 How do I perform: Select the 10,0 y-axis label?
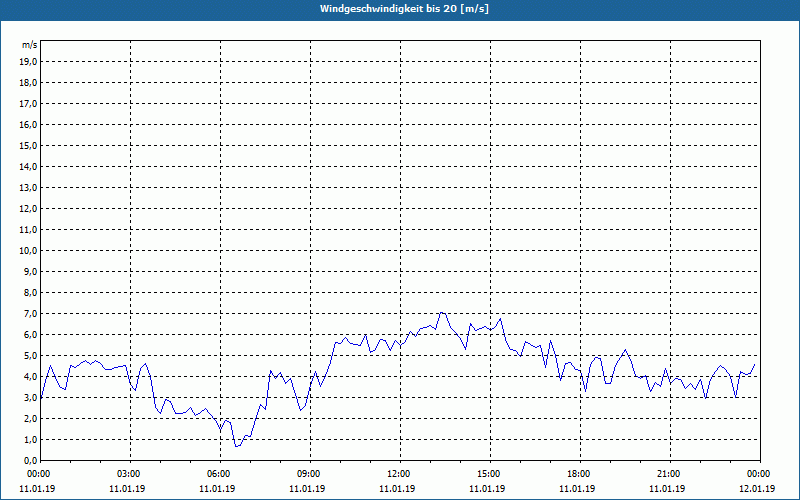[28, 251]
